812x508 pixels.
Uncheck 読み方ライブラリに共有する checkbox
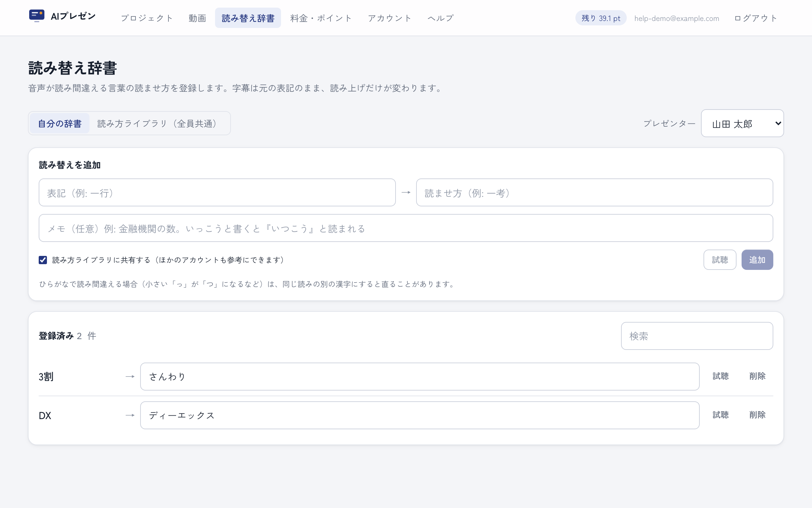click(43, 260)
